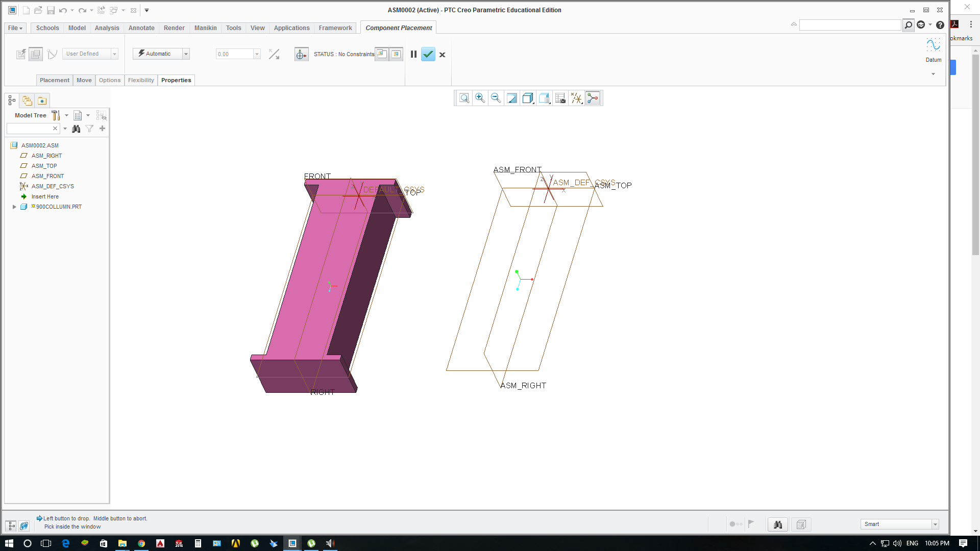Image resolution: width=980 pixels, height=551 pixels.
Task: Select the Zoom Out tool
Action: tap(496, 98)
